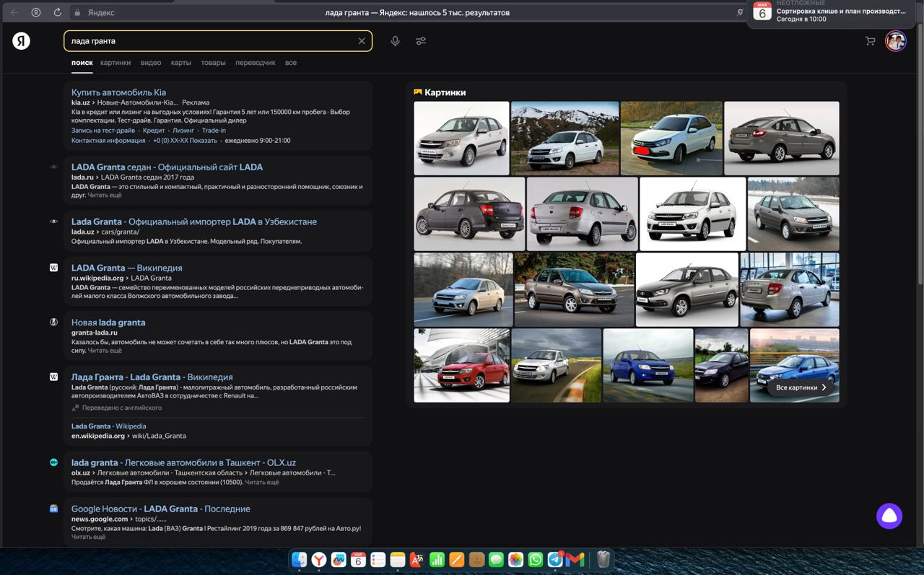The image size is (924, 575).
Task: Open white Granta with blurred red plate thumbnail
Action: pyautogui.click(x=671, y=138)
